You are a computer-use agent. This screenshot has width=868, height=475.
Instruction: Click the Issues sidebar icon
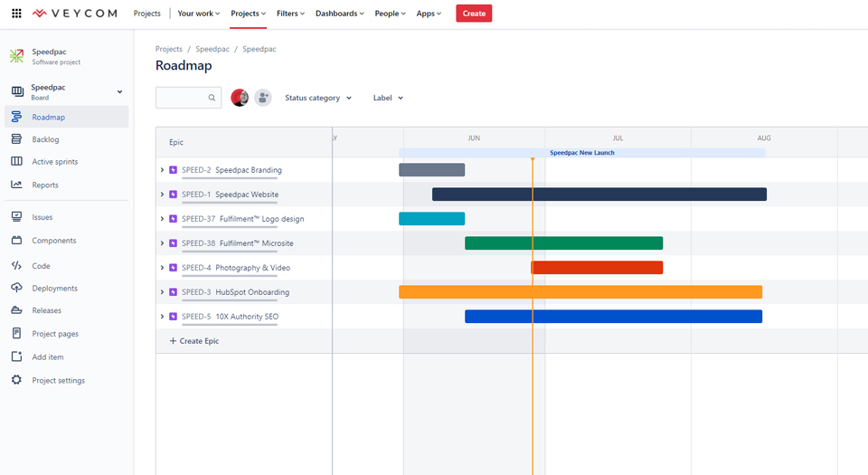pos(16,216)
